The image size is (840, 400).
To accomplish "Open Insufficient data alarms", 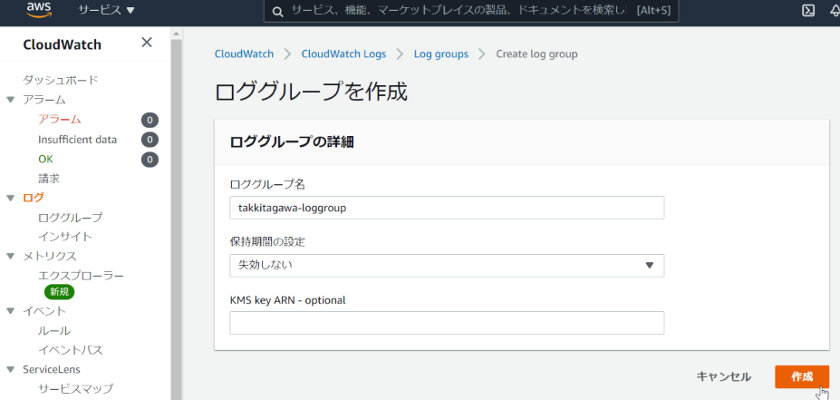I will 77,140.
